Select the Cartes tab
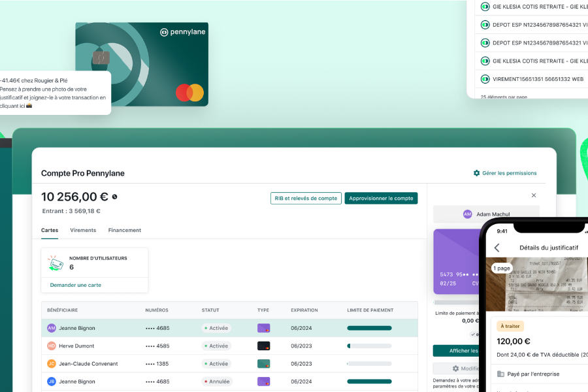Viewport: 588px width, 392px height. click(50, 231)
